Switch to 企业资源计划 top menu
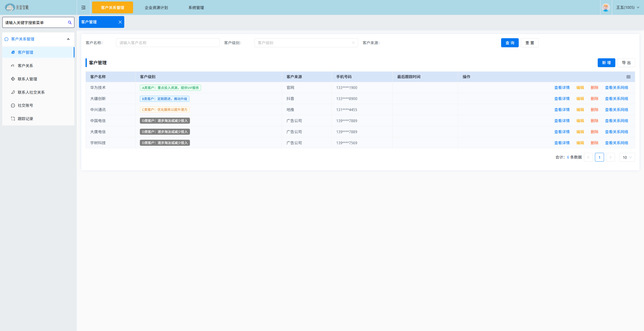The image size is (644, 331). [x=156, y=8]
